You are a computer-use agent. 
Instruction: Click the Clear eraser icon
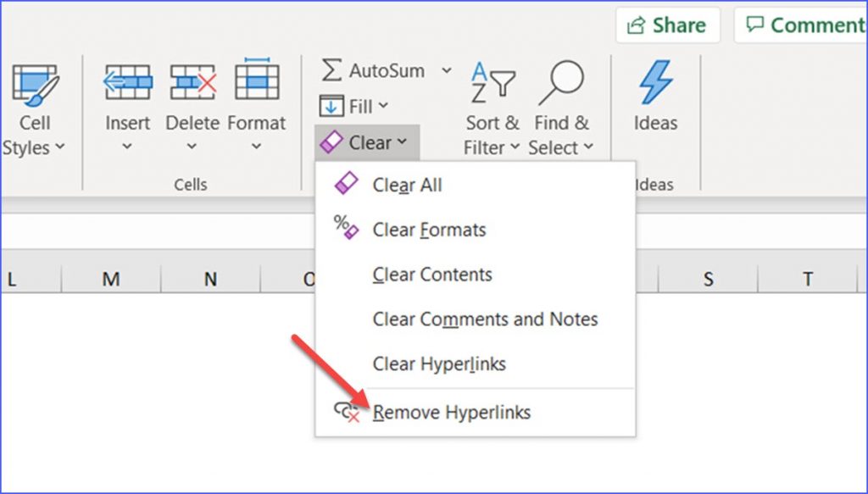coord(333,142)
